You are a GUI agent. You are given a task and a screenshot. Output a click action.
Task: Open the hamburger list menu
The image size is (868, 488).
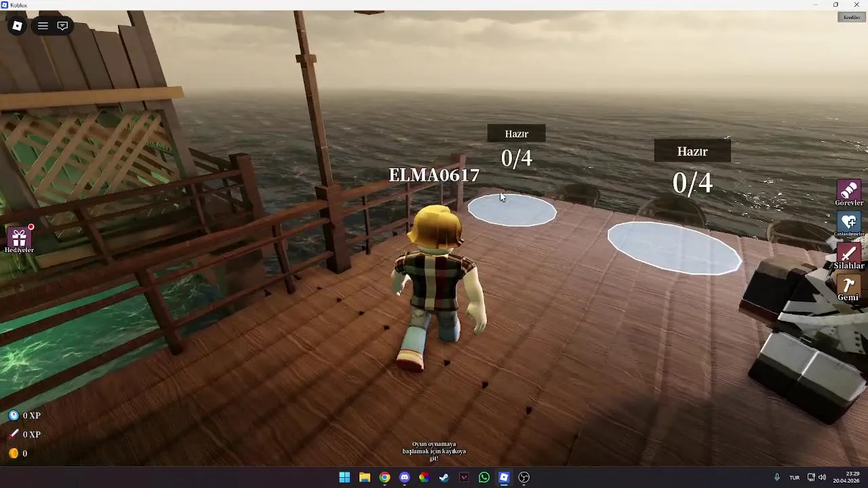43,26
